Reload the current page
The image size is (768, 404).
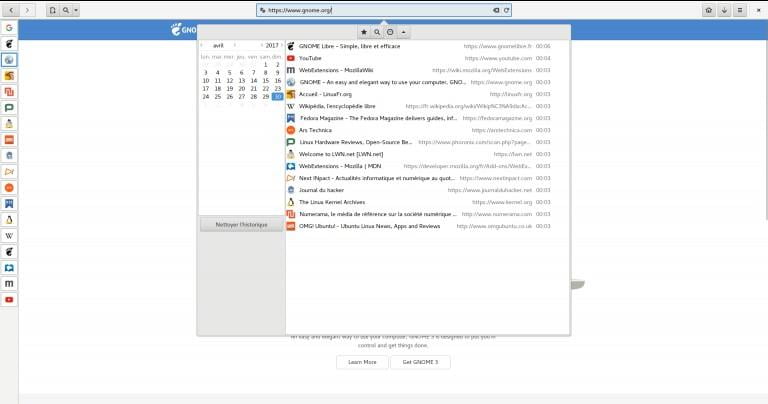point(506,10)
